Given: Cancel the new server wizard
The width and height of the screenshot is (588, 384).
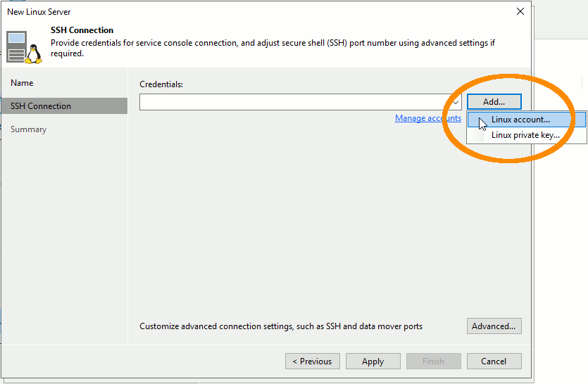Looking at the screenshot, I should [494, 361].
